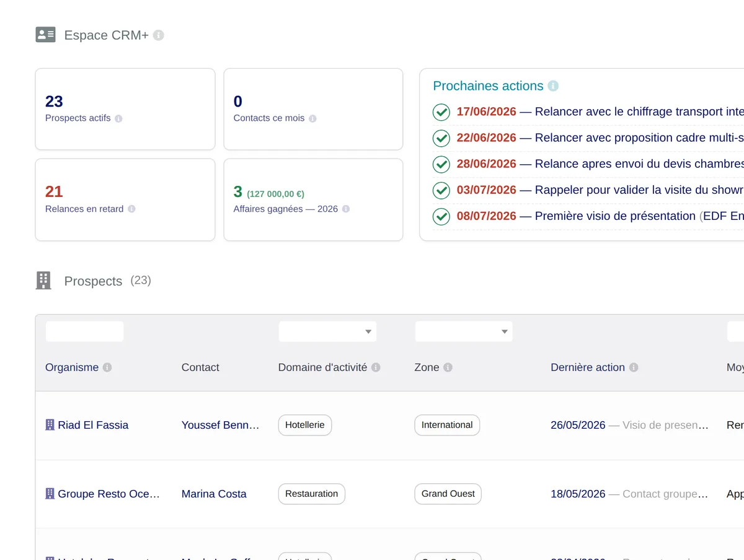Open the Relances en retard card showing 21
The width and height of the screenshot is (744, 560).
(125, 199)
